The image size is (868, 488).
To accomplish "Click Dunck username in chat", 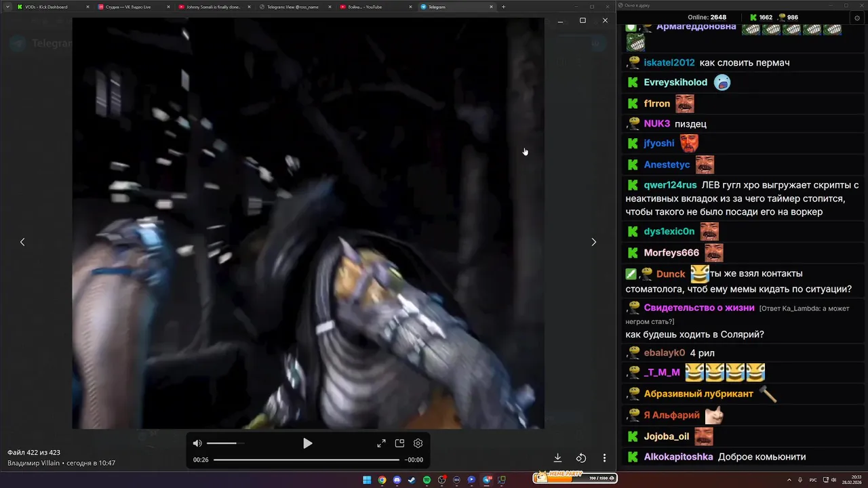I will (671, 274).
